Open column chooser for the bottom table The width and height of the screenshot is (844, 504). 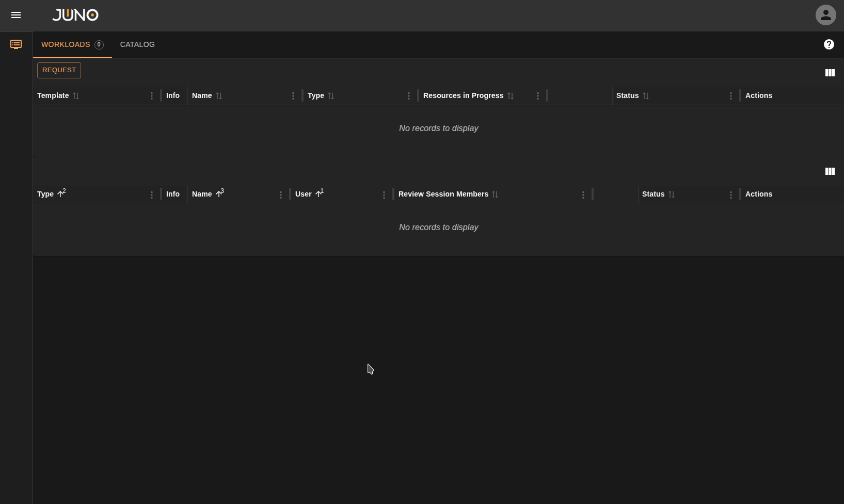click(x=830, y=171)
